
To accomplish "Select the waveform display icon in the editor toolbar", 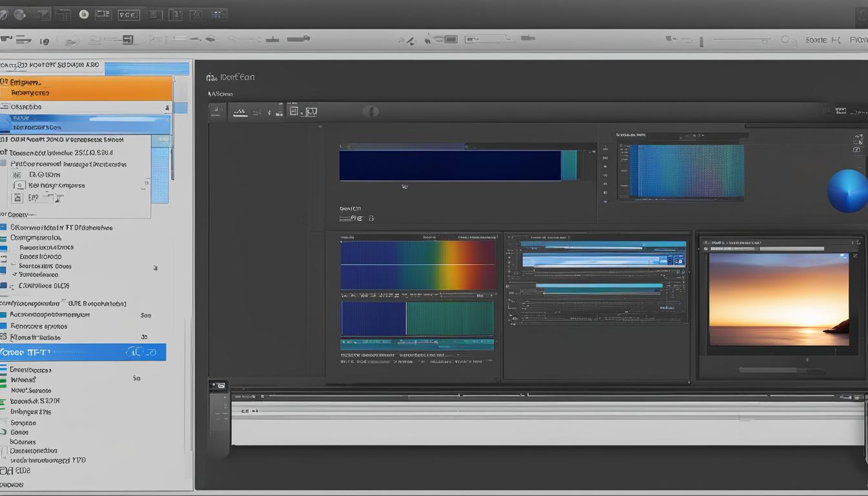I will (240, 111).
